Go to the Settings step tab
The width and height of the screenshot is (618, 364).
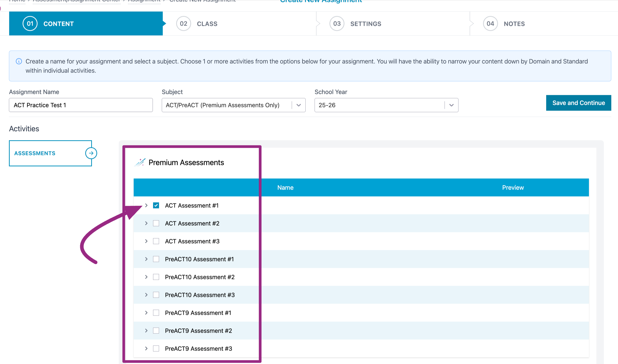point(393,24)
